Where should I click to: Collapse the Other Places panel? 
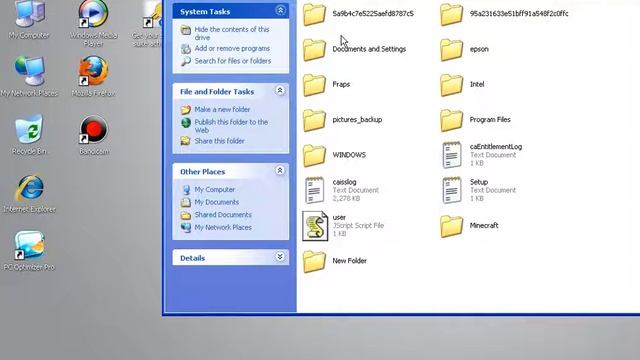pyautogui.click(x=280, y=171)
